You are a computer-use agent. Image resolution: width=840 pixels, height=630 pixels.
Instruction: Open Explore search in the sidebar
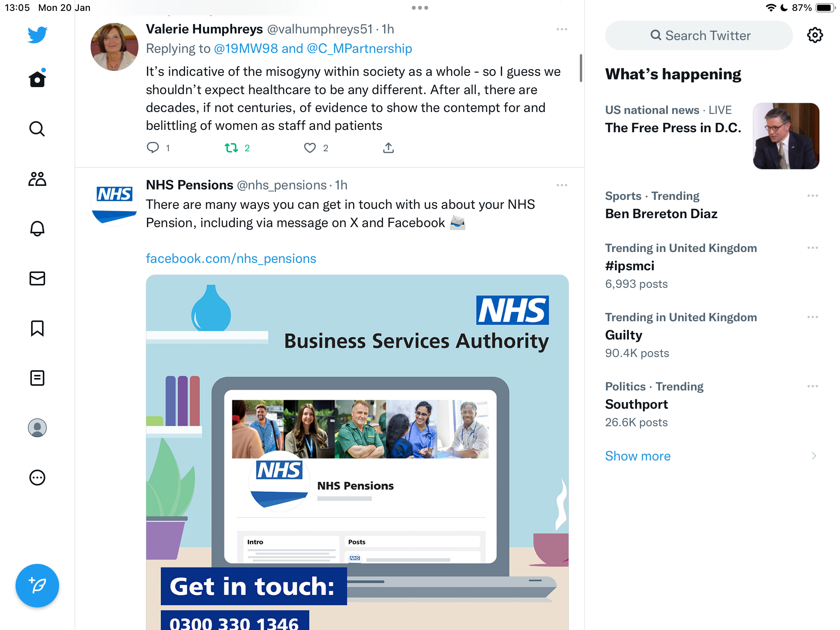tap(37, 129)
